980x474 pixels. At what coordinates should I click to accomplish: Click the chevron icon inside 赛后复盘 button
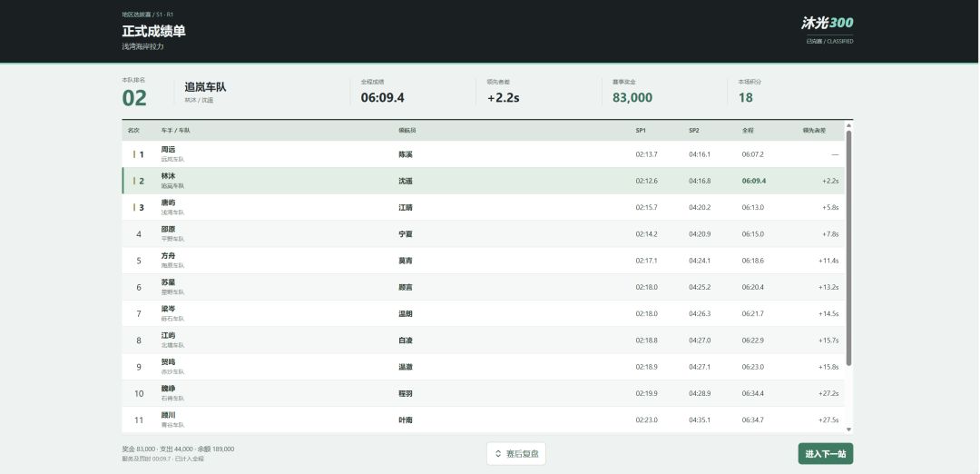(x=498, y=454)
